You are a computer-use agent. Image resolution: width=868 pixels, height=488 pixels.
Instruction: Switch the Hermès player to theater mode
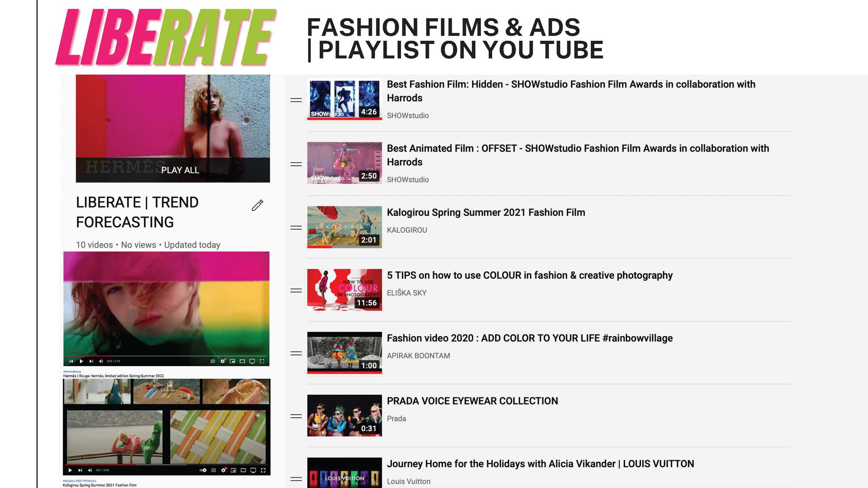242,361
